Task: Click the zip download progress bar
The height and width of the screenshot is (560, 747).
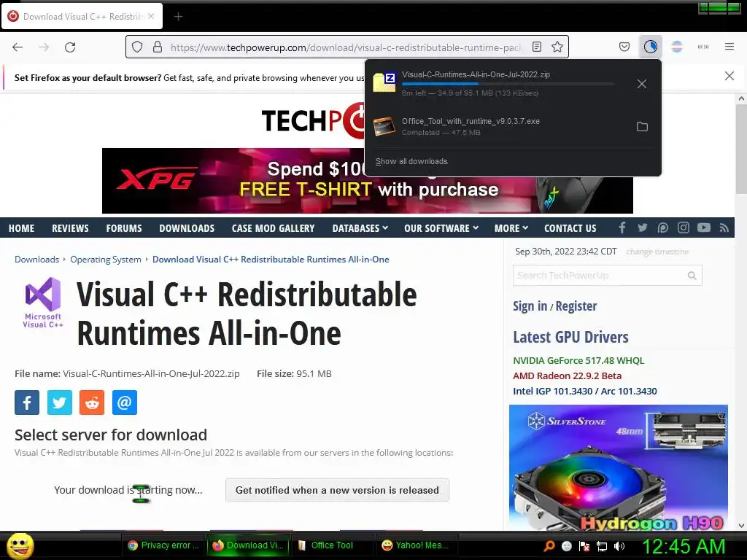Action: click(508, 84)
